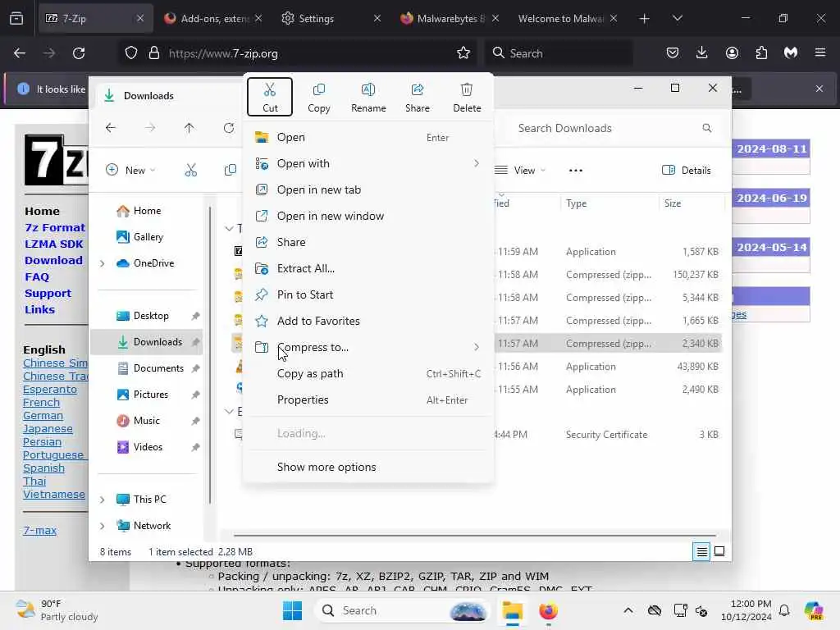Open Firefox Downloads panel icon
The image size is (840, 630).
pyautogui.click(x=702, y=53)
